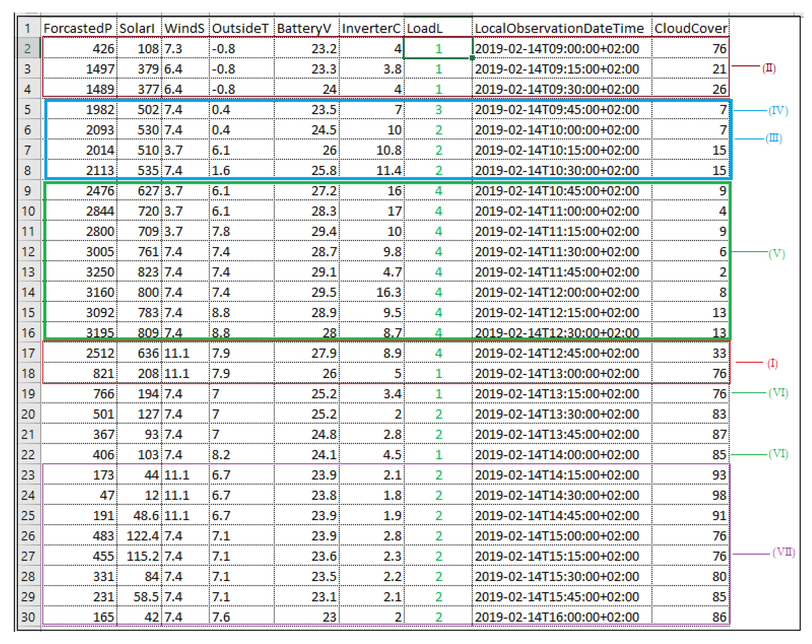Image resolution: width=812 pixels, height=644 pixels.
Task: Click the ForcastedP header cell
Action: click(x=78, y=29)
